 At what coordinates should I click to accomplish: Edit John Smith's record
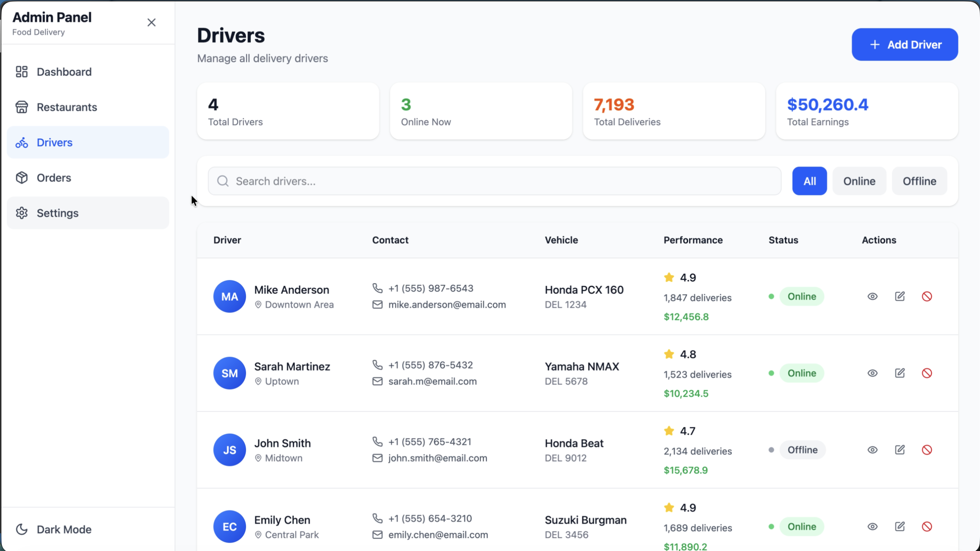(900, 450)
